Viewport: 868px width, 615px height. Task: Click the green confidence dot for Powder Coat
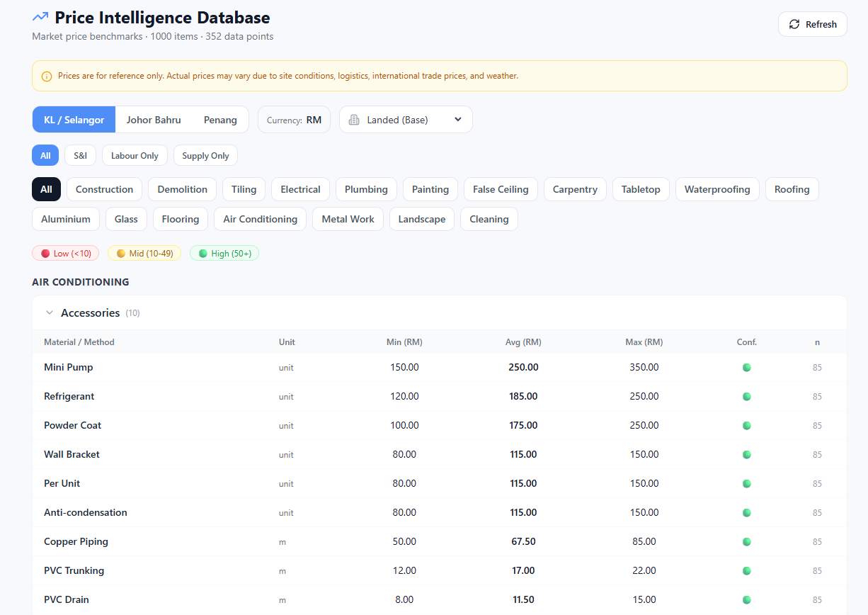(x=746, y=426)
